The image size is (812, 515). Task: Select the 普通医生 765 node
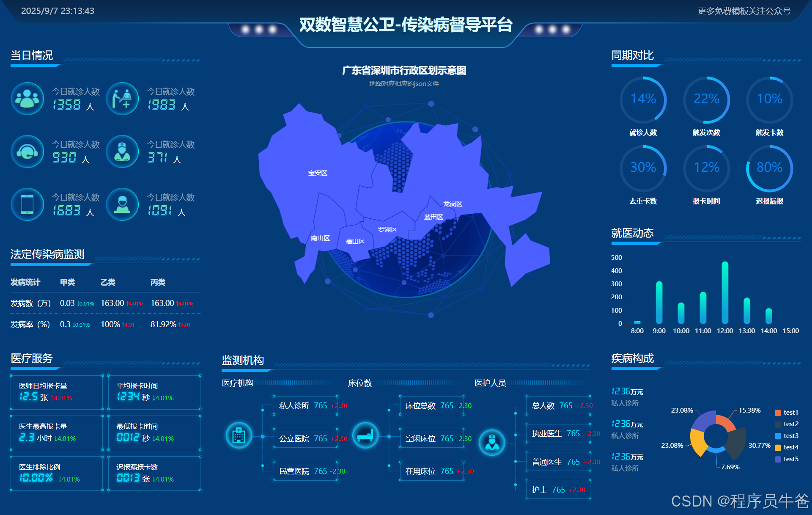pyautogui.click(x=558, y=462)
